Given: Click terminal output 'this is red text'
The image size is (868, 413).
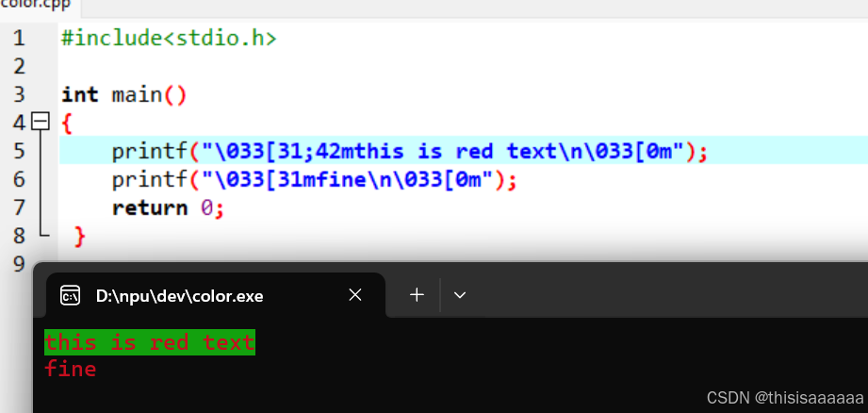Looking at the screenshot, I should point(150,342).
